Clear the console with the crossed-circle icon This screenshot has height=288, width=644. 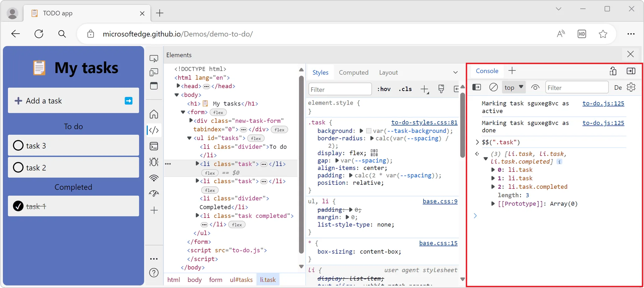coord(493,87)
